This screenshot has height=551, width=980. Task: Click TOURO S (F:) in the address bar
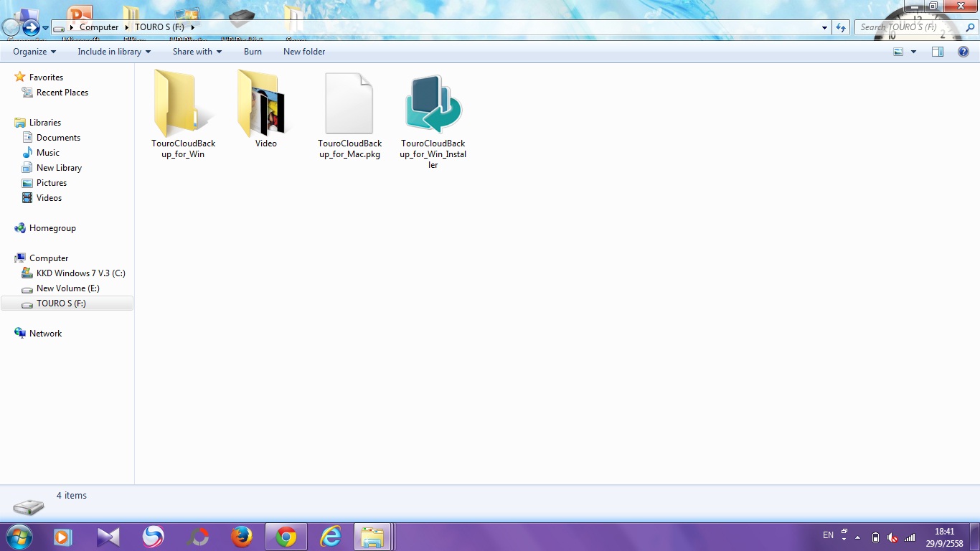159,27
